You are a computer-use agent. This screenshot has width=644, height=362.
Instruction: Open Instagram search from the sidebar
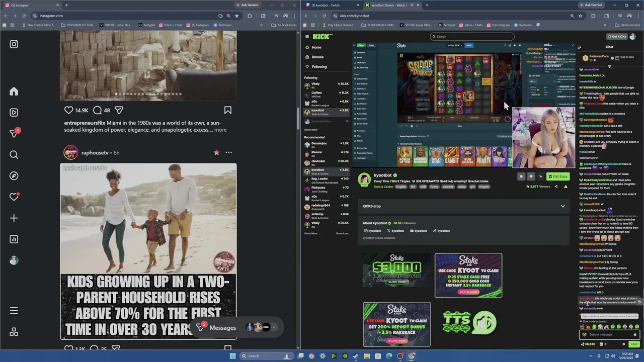point(14,155)
